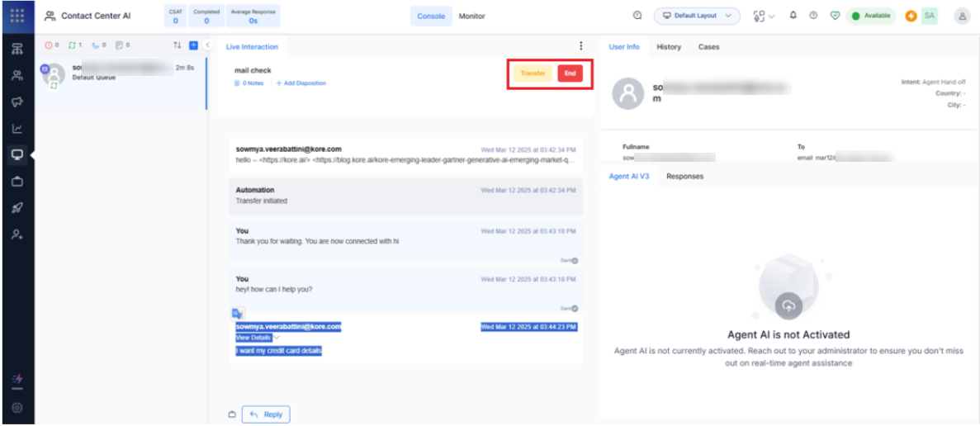
Task: Click the Transfer button
Action: click(x=533, y=73)
